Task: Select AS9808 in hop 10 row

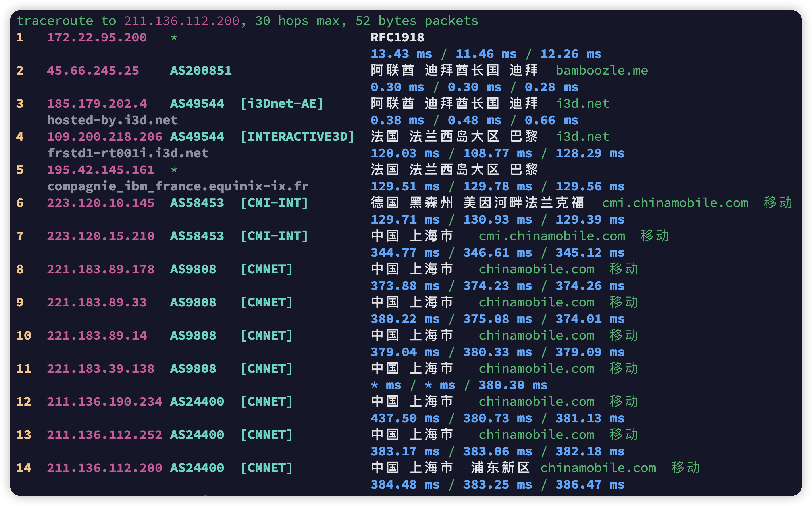Action: coord(193,335)
